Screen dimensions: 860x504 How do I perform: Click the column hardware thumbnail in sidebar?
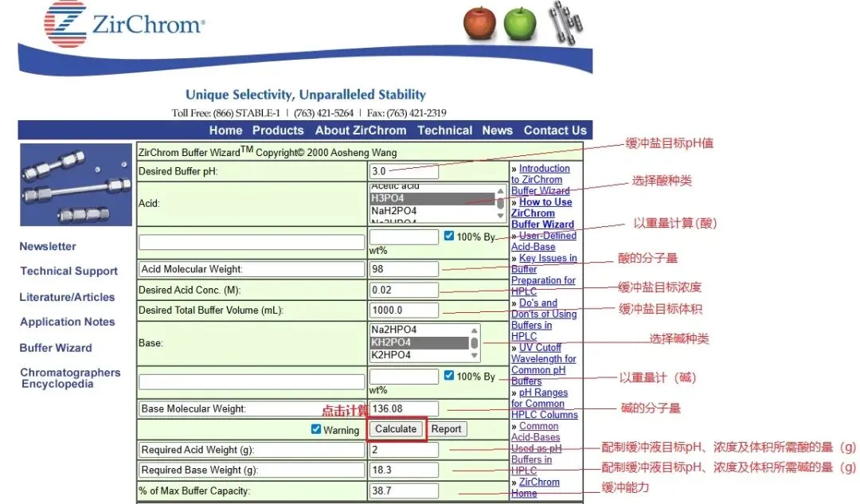pyautogui.click(x=76, y=185)
